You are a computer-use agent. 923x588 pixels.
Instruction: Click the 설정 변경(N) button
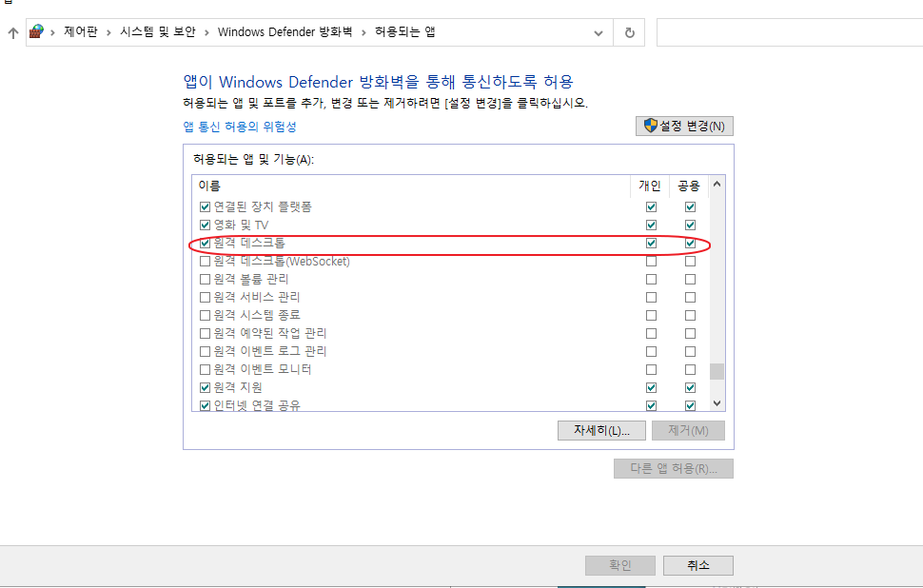(x=684, y=126)
